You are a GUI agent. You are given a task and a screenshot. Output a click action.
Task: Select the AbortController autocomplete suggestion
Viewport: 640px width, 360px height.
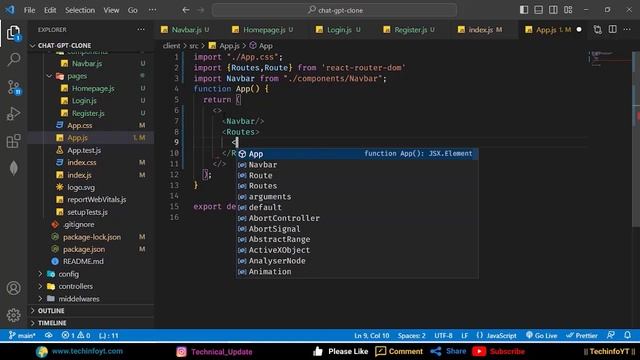point(357,218)
